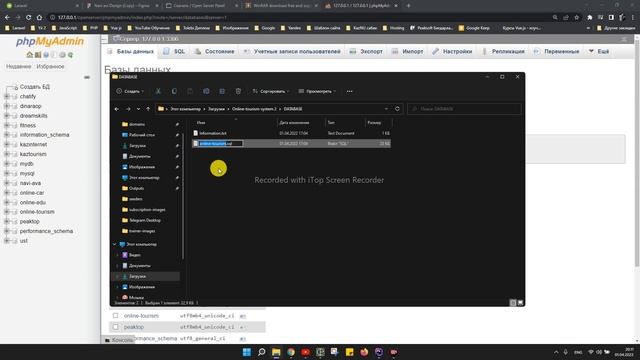Bookmark this page with the star icon

(576, 18)
